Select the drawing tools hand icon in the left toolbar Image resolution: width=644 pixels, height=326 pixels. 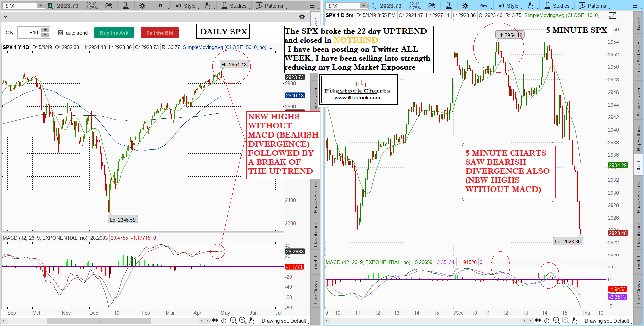tap(208, 6)
